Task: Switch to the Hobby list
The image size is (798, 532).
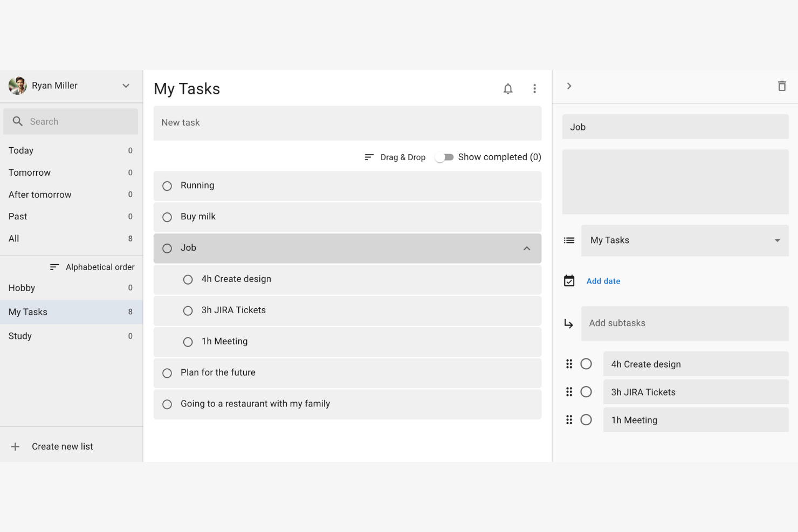Action: point(22,288)
